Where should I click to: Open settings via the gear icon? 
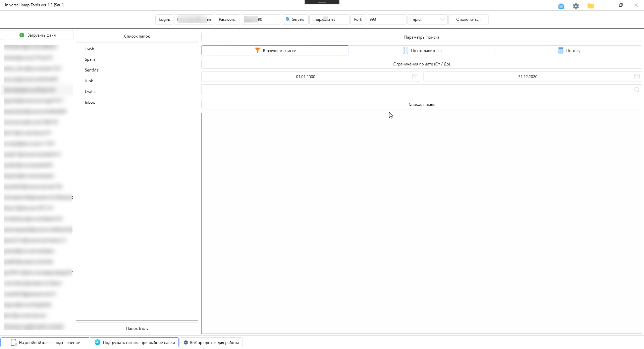coord(576,6)
